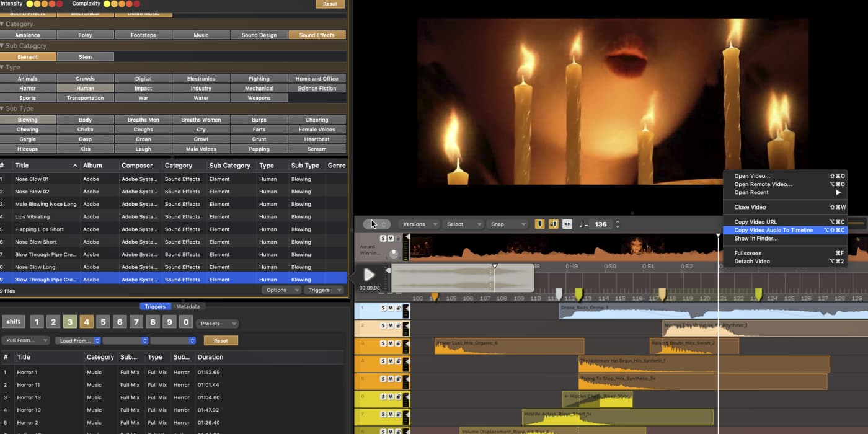Adjust the video track volume knob
868x434 pixels.
(394, 253)
